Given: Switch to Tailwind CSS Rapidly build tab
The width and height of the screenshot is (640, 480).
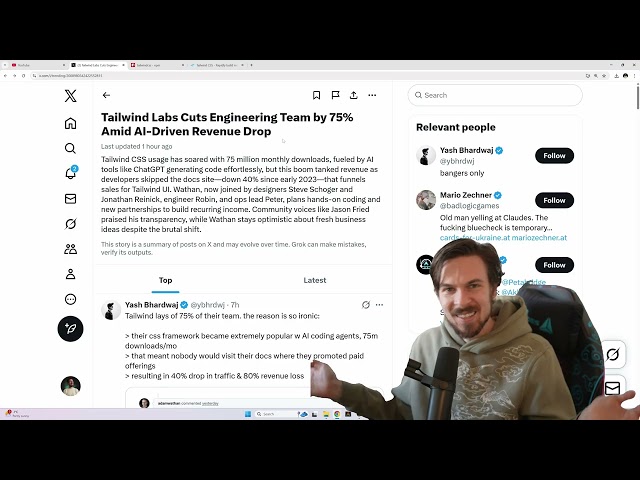Looking at the screenshot, I should pos(216,65).
